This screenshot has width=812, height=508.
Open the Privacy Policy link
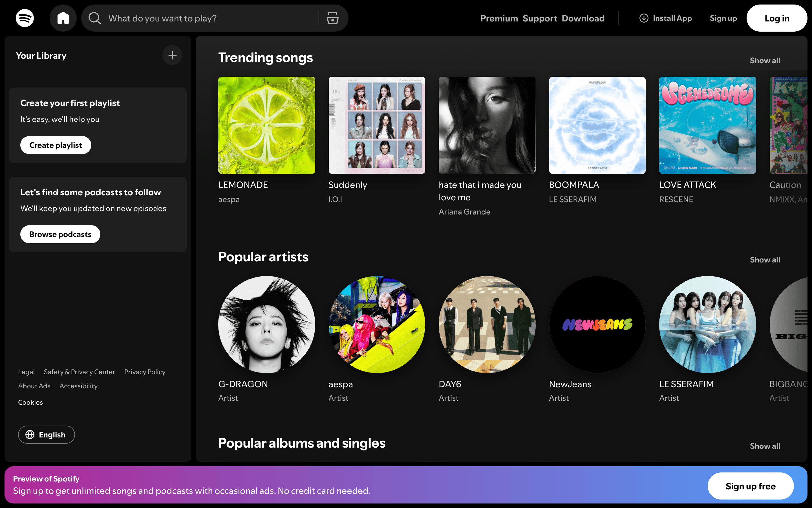145,372
